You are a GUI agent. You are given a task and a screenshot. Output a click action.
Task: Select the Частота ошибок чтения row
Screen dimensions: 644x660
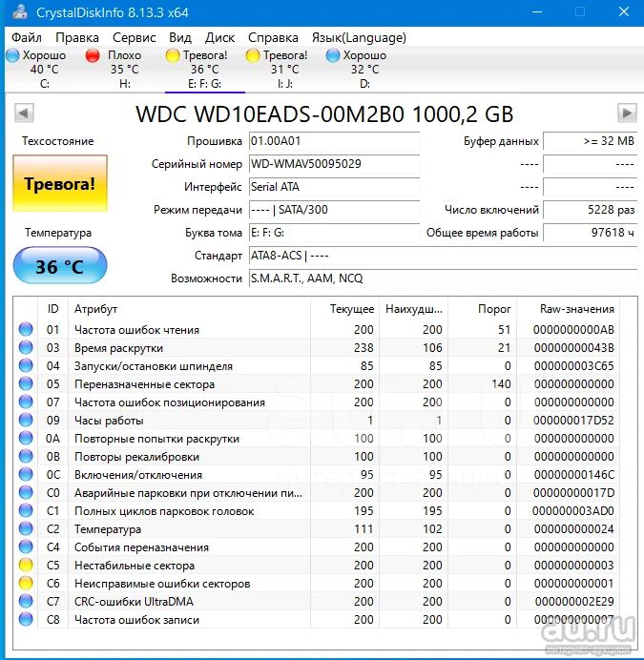click(x=317, y=329)
